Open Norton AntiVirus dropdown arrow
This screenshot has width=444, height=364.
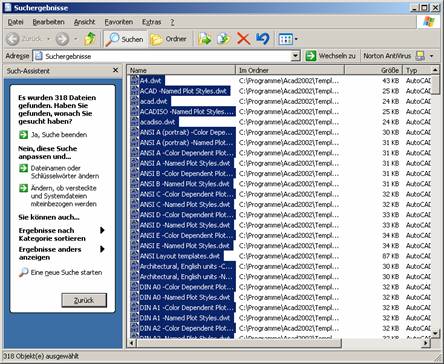coord(432,56)
